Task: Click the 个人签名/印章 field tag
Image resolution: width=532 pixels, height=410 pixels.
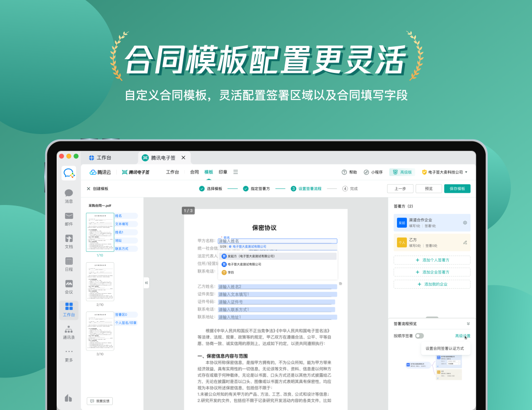Action: point(126,323)
